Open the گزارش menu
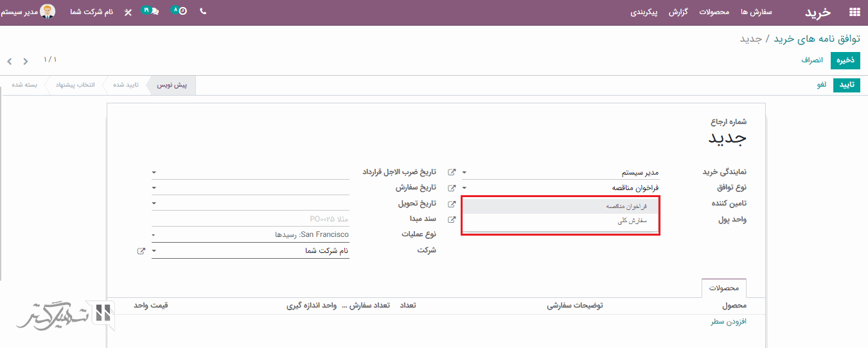Viewport: 868px width, 348px height. point(678,12)
